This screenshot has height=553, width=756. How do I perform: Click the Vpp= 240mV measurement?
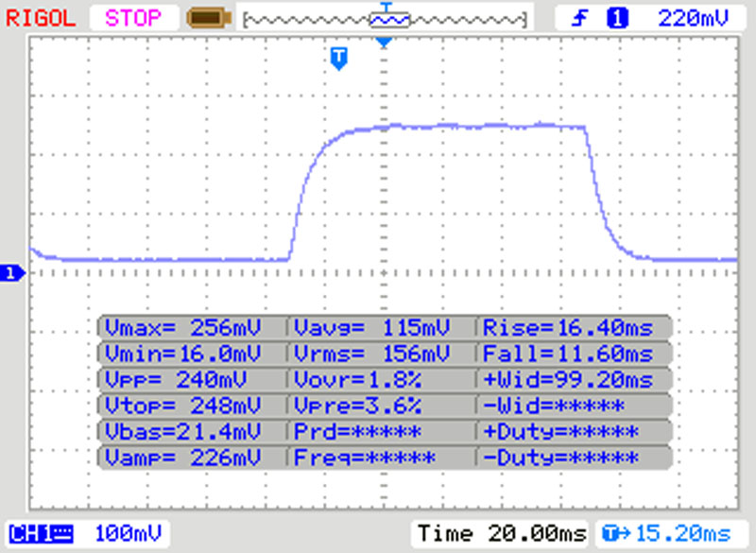176,380
